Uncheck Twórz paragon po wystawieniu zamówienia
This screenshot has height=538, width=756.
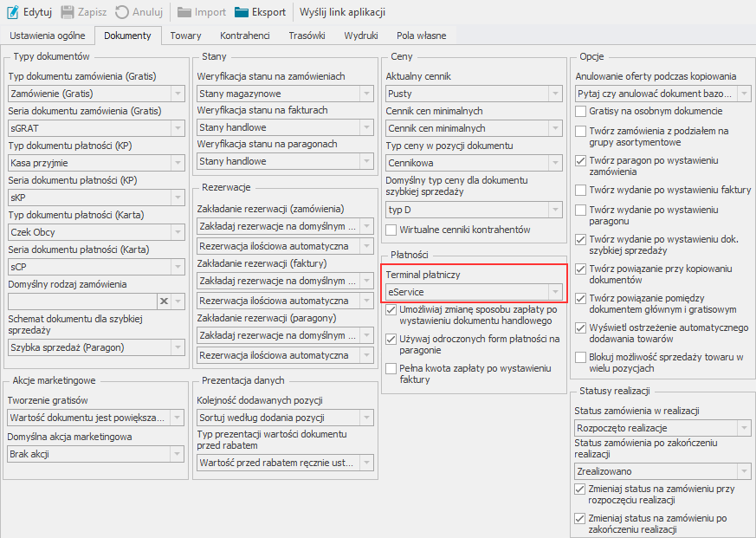582,161
